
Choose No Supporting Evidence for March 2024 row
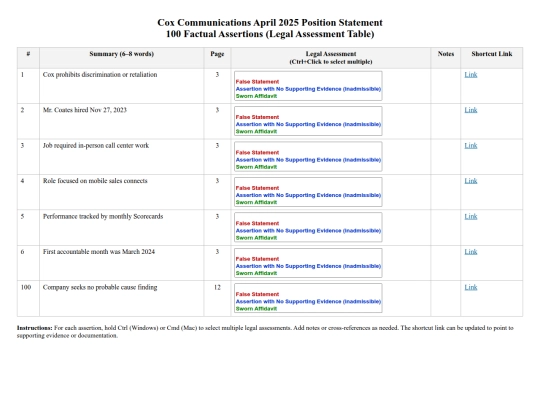click(308, 266)
